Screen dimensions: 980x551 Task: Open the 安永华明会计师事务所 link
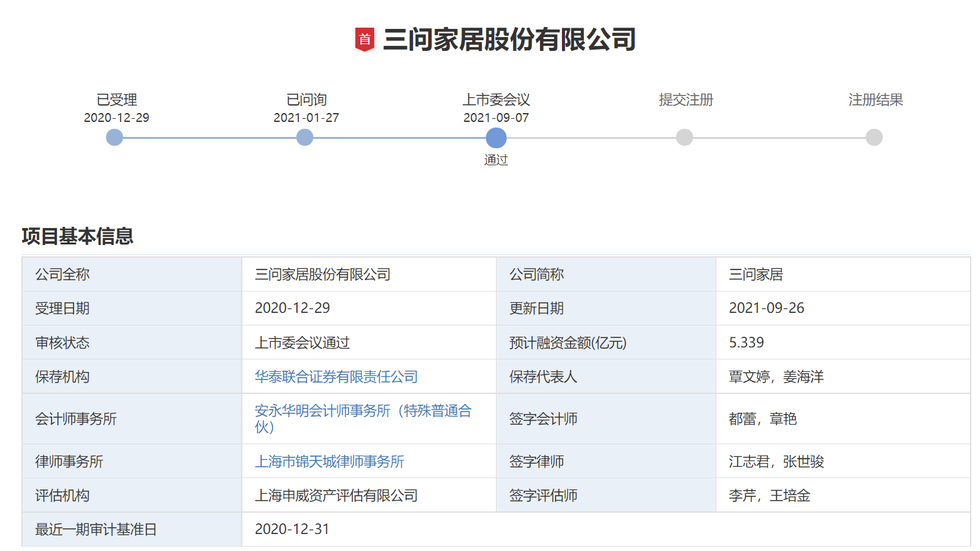pos(363,418)
